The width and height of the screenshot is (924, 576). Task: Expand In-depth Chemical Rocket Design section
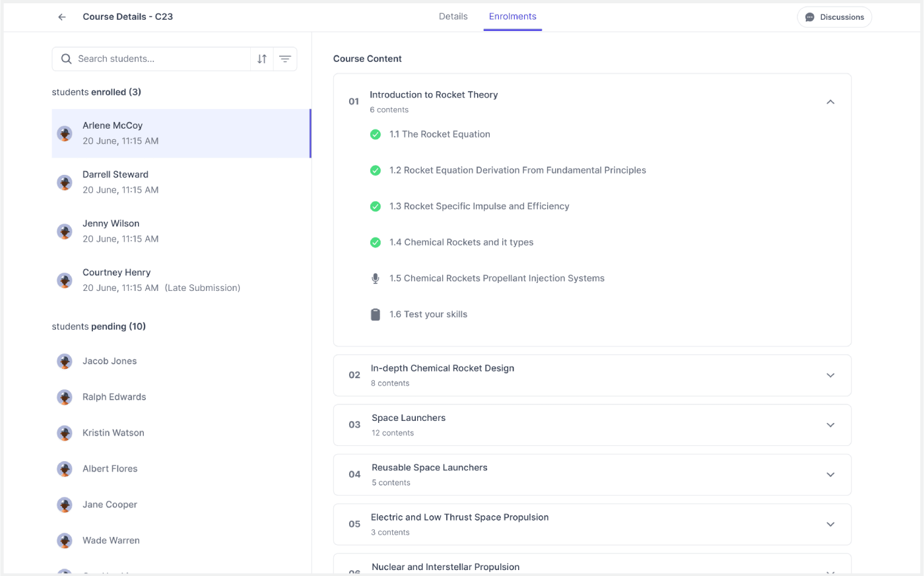click(x=830, y=375)
